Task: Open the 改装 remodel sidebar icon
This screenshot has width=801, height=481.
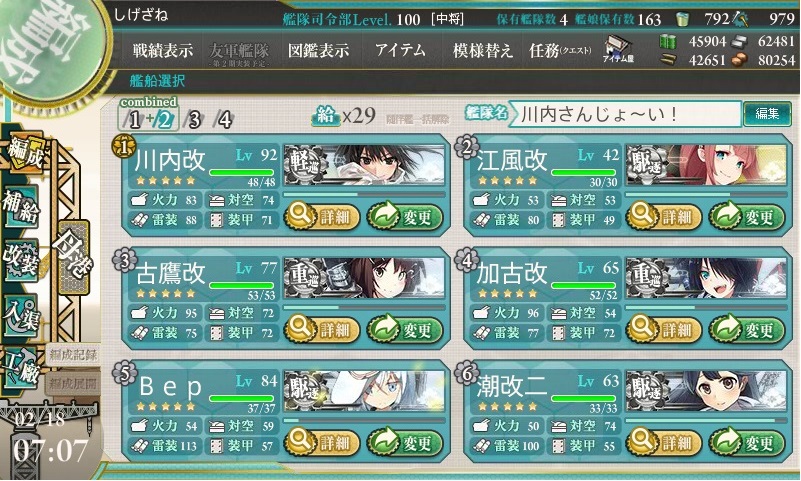Action: [x=21, y=260]
